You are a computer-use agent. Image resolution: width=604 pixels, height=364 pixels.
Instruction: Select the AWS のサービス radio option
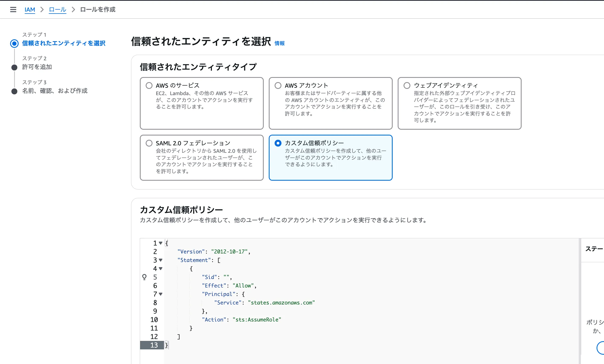tap(149, 86)
